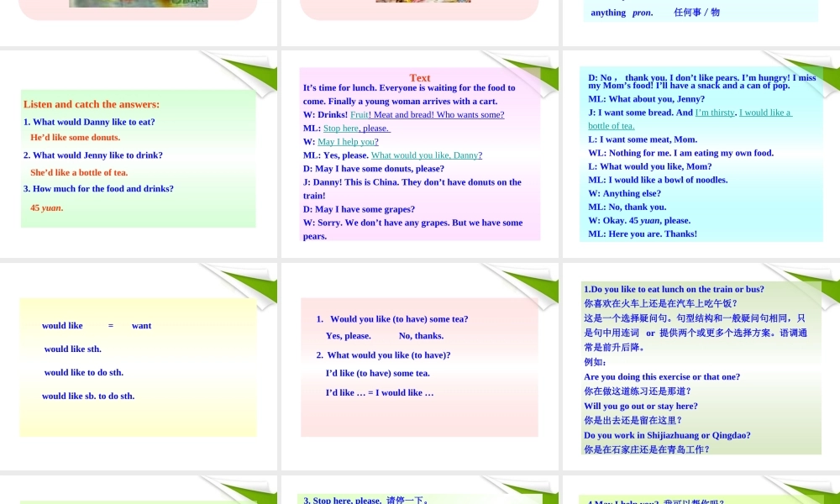Click '3. How much for the food and drinks?'
Image resolution: width=840 pixels, height=504 pixels.
[x=98, y=188]
